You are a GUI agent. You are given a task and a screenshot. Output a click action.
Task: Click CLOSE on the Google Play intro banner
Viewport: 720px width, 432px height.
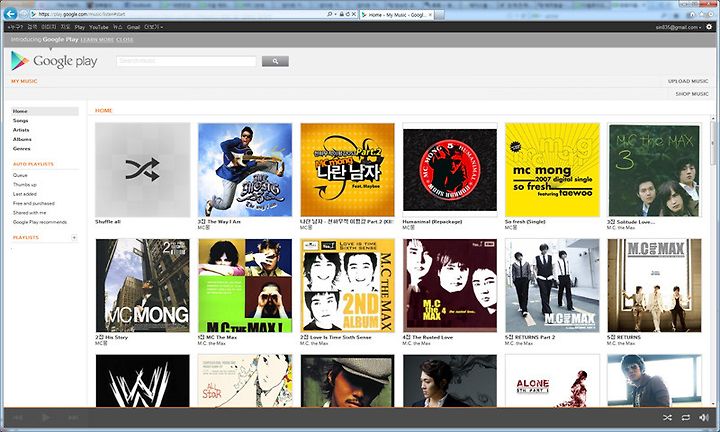(x=125, y=40)
